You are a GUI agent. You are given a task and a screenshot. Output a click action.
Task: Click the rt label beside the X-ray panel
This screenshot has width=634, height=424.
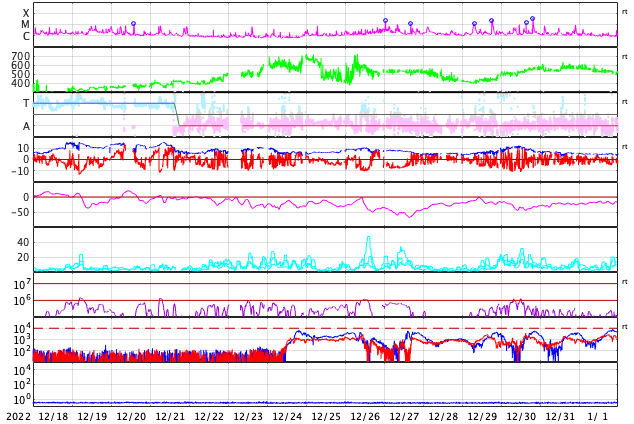624,12
